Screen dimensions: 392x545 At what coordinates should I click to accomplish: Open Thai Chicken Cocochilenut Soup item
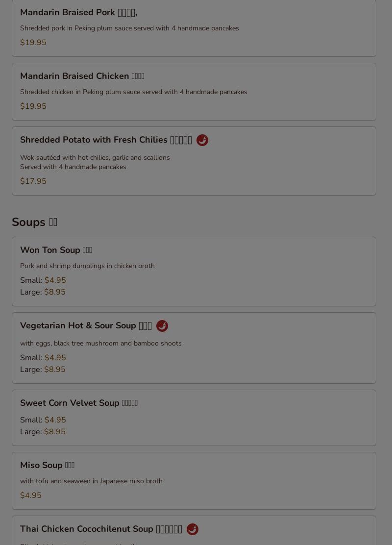101,529
